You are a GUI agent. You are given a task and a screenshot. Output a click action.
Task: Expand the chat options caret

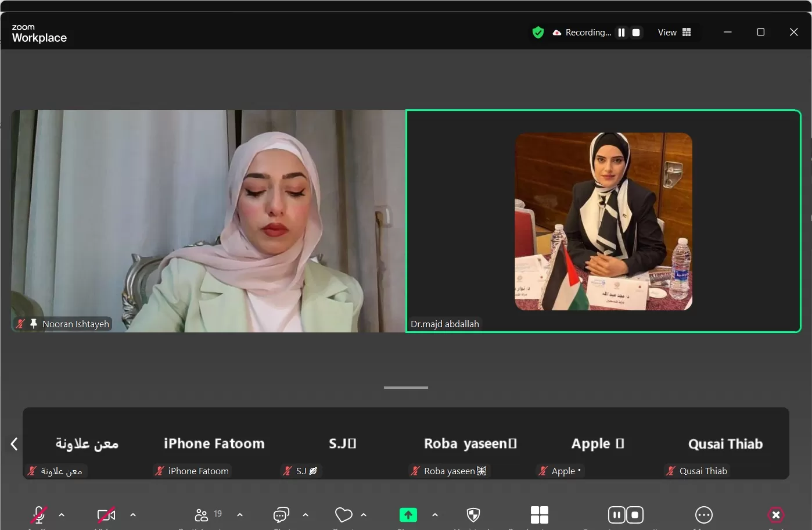306,515
